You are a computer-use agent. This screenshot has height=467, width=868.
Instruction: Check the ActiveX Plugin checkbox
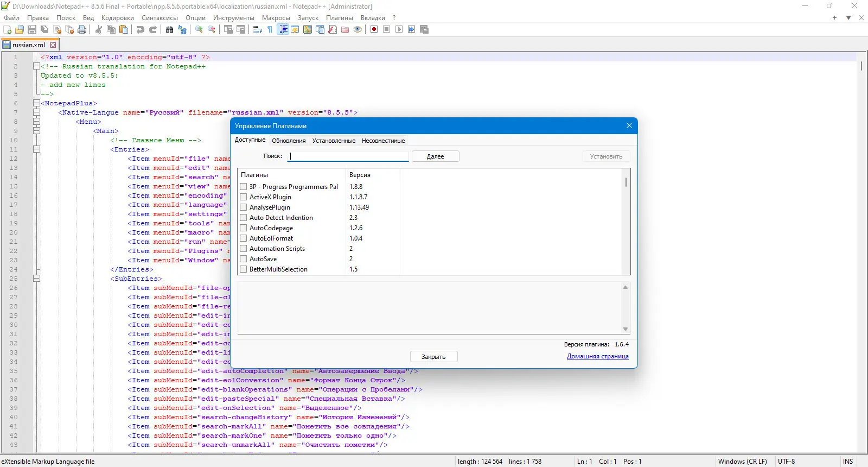coord(244,197)
